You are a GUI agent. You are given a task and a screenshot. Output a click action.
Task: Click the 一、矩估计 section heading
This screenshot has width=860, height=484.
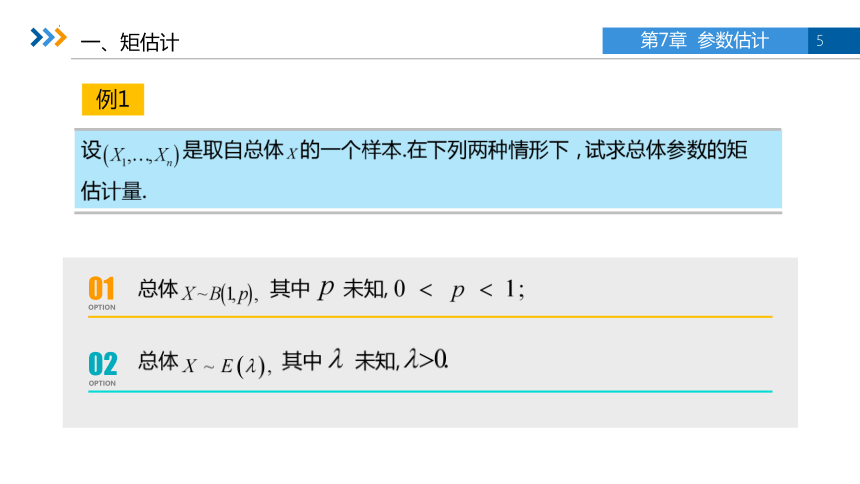[129, 42]
